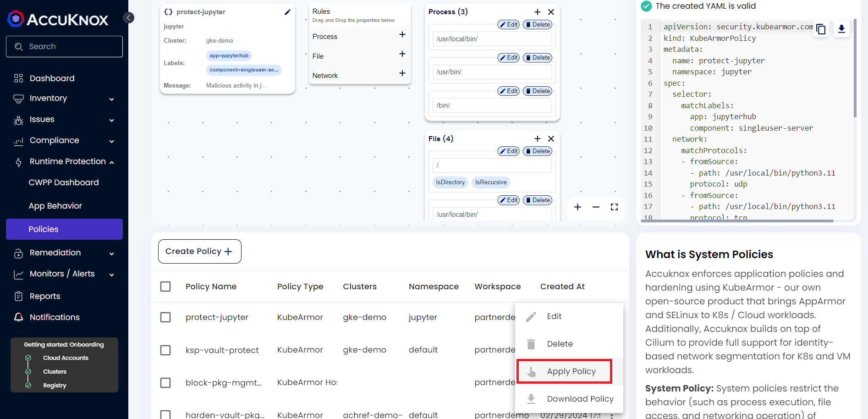Click the sidebar Search field

point(64,47)
